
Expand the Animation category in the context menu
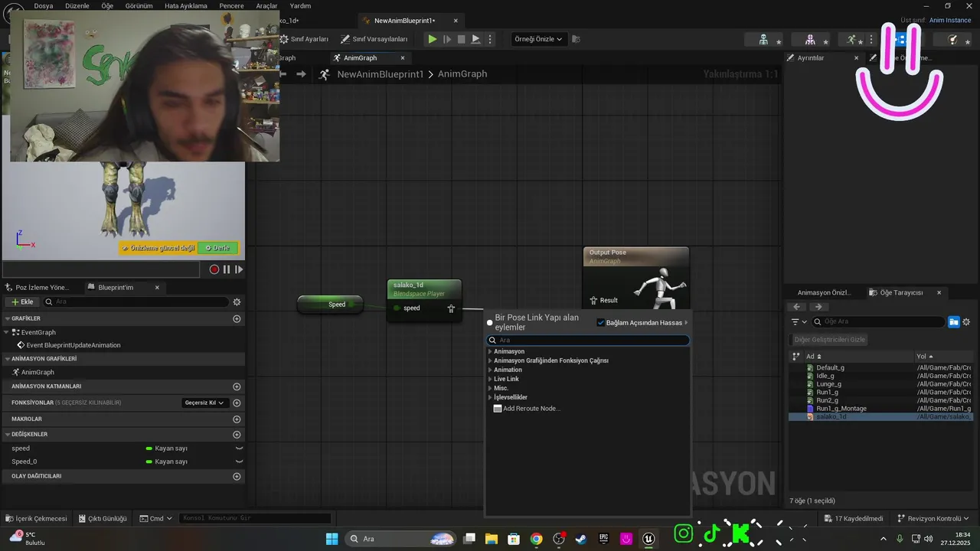pos(490,370)
